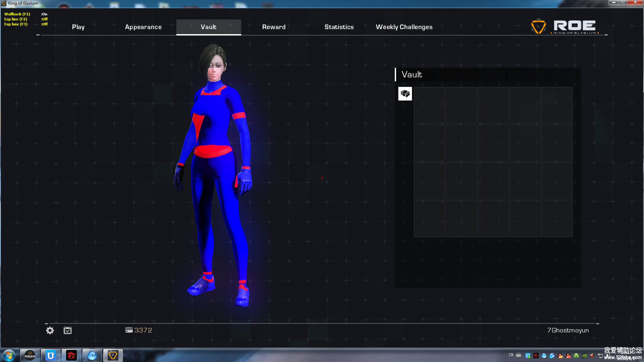Click the ROE logo emblem

click(538, 26)
